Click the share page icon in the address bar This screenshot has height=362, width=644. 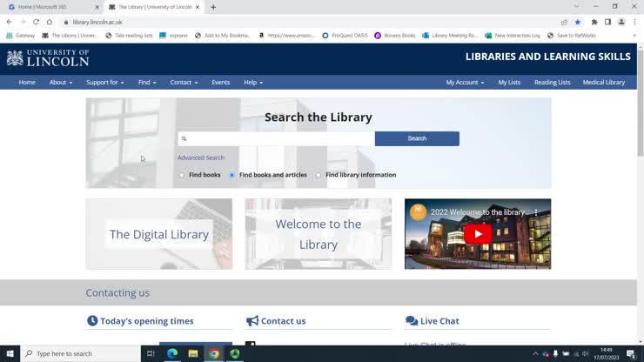564,22
